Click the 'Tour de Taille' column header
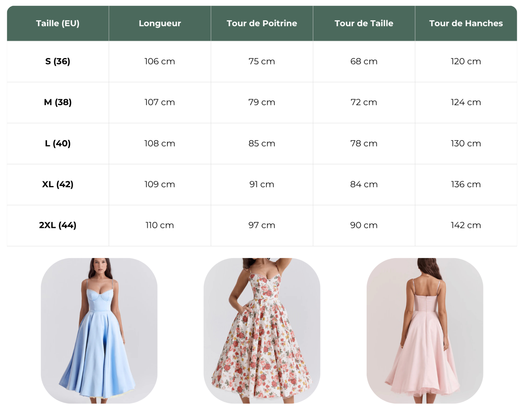The image size is (524, 420). 364,23
